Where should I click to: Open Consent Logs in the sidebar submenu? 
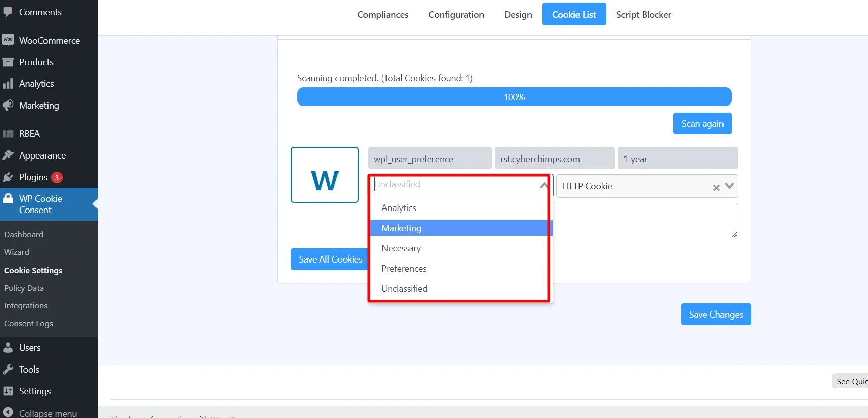[x=28, y=324]
